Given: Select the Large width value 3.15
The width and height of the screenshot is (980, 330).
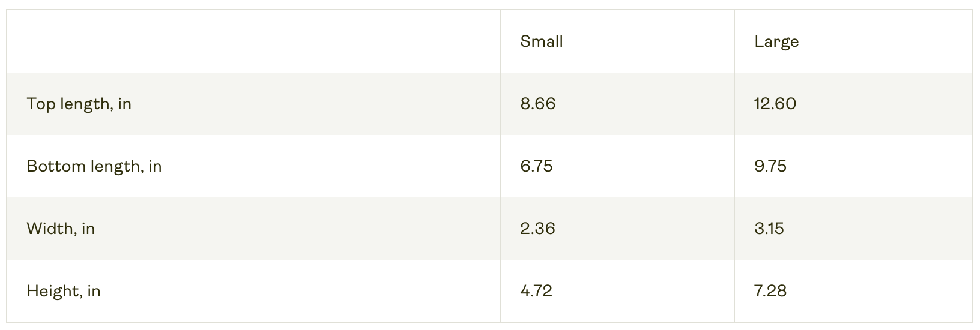Looking at the screenshot, I should (769, 229).
